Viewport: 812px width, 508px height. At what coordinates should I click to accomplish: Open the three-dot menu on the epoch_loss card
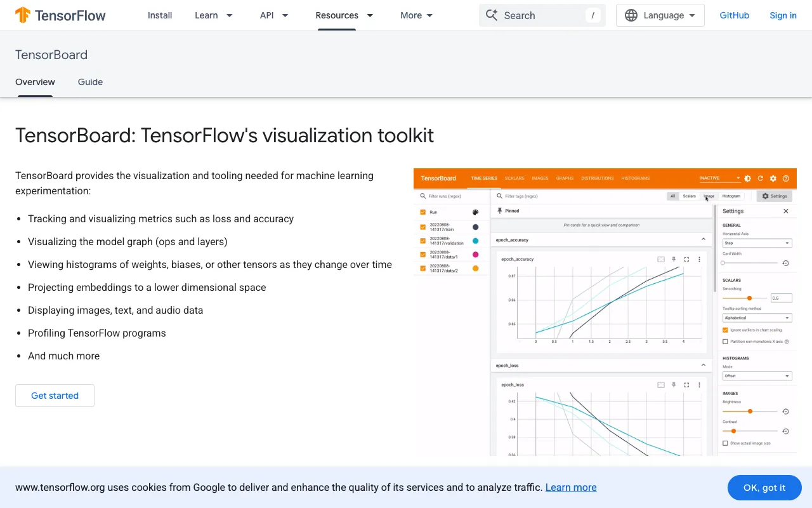(699, 385)
